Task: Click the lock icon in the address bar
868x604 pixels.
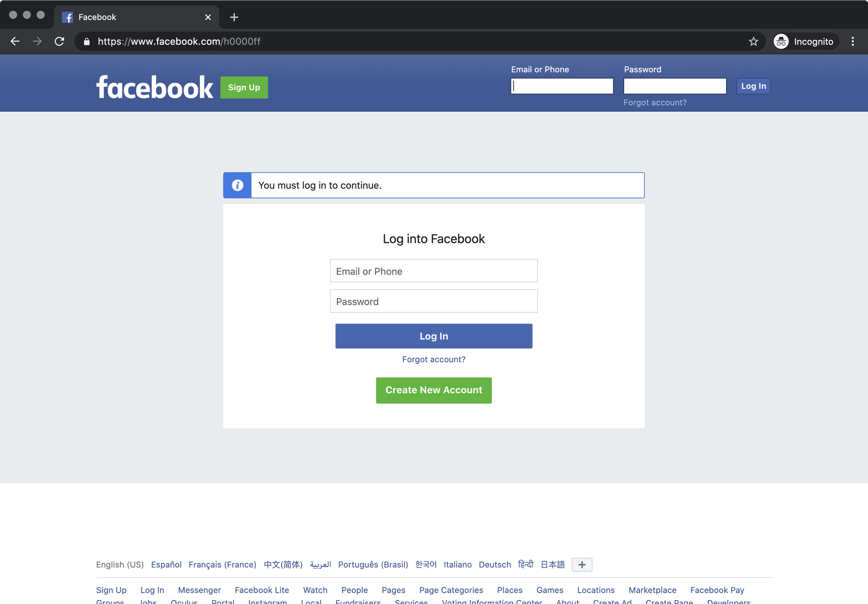Action: click(x=87, y=42)
